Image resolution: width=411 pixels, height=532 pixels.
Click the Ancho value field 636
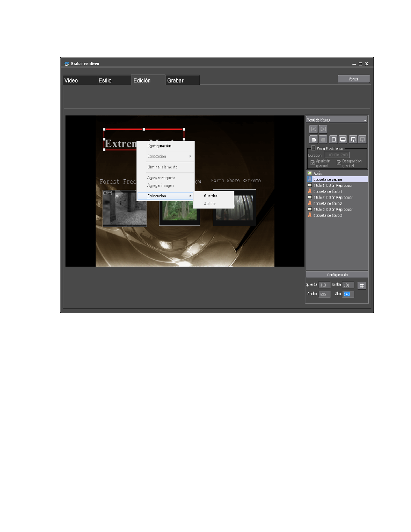324,294
